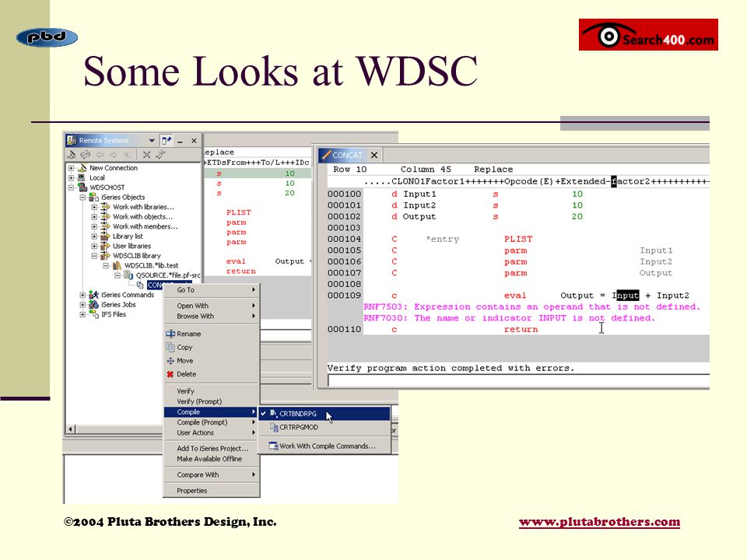The width and height of the screenshot is (747, 560).
Task: Open the User Actions submenu
Action: coord(212,433)
